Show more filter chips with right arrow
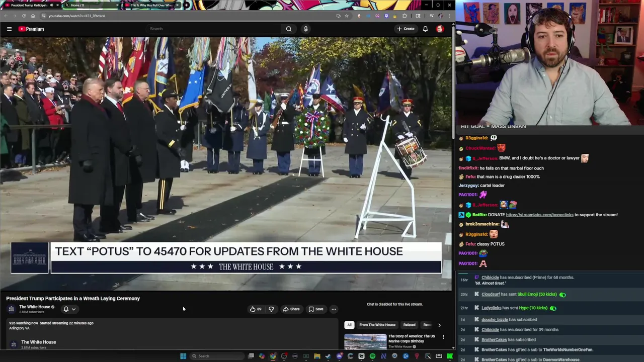The height and width of the screenshot is (362, 644). 439,325
